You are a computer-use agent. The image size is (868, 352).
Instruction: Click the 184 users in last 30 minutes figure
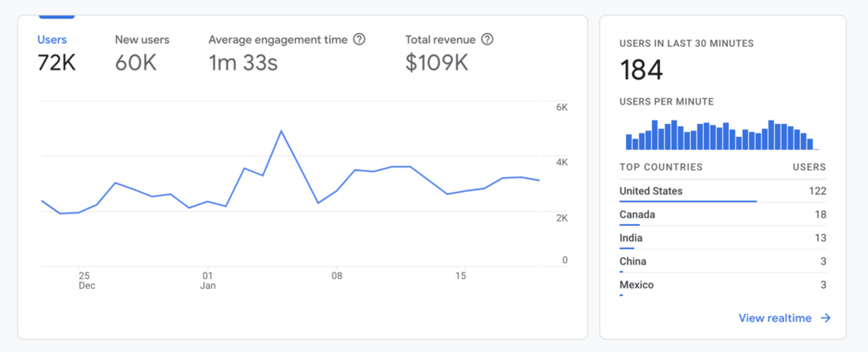(x=641, y=70)
